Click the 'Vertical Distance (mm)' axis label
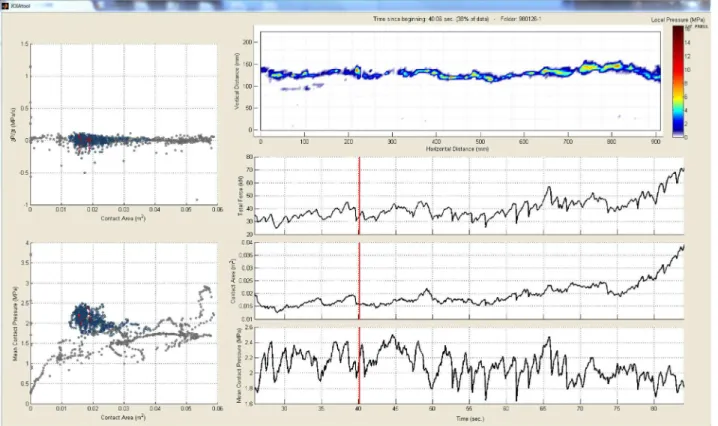Image resolution: width=718 pixels, height=426 pixels. tap(237, 81)
